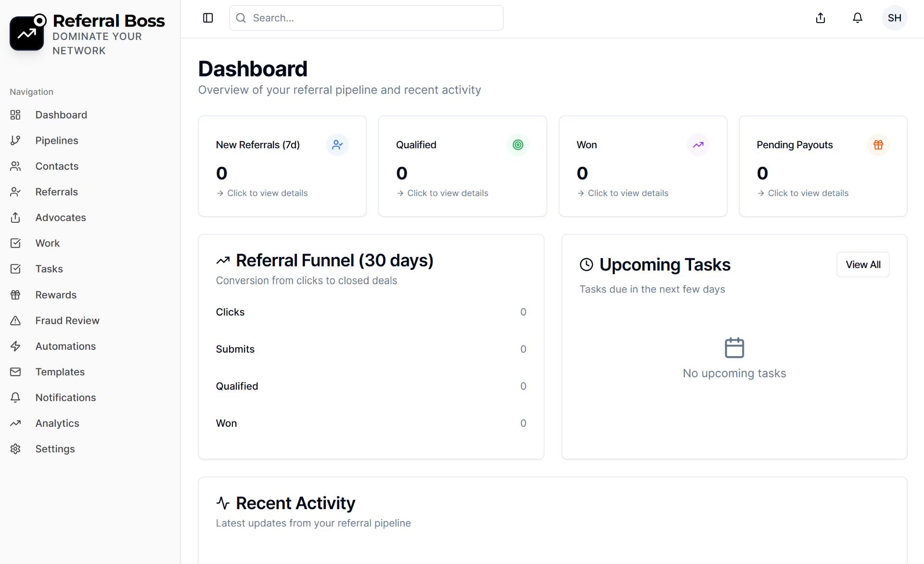Open the Advocates navigation item

click(60, 218)
